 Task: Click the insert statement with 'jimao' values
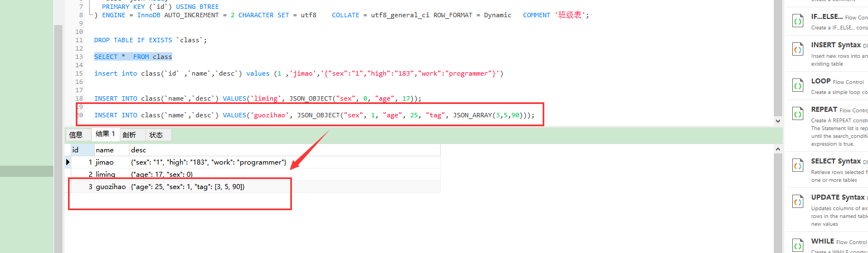(x=299, y=73)
